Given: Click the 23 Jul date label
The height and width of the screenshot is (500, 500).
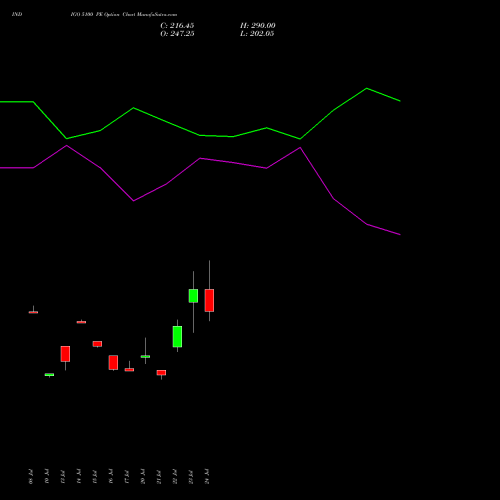Looking at the screenshot, I should 191,476.
